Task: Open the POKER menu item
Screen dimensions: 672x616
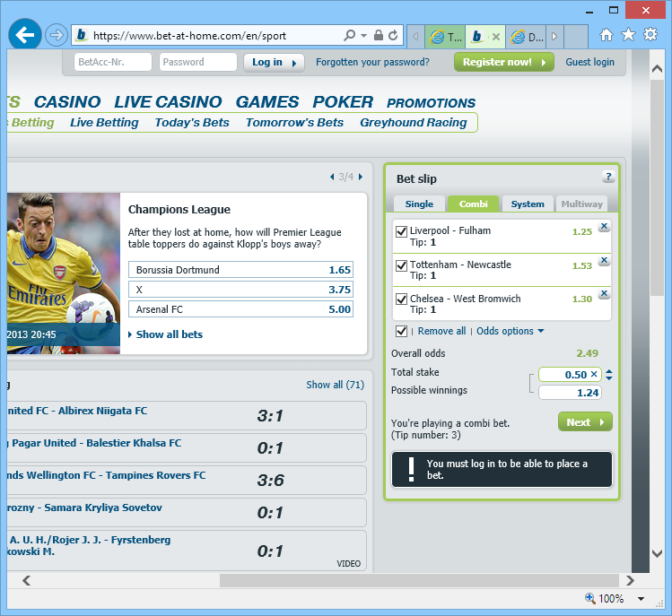Action: point(343,102)
